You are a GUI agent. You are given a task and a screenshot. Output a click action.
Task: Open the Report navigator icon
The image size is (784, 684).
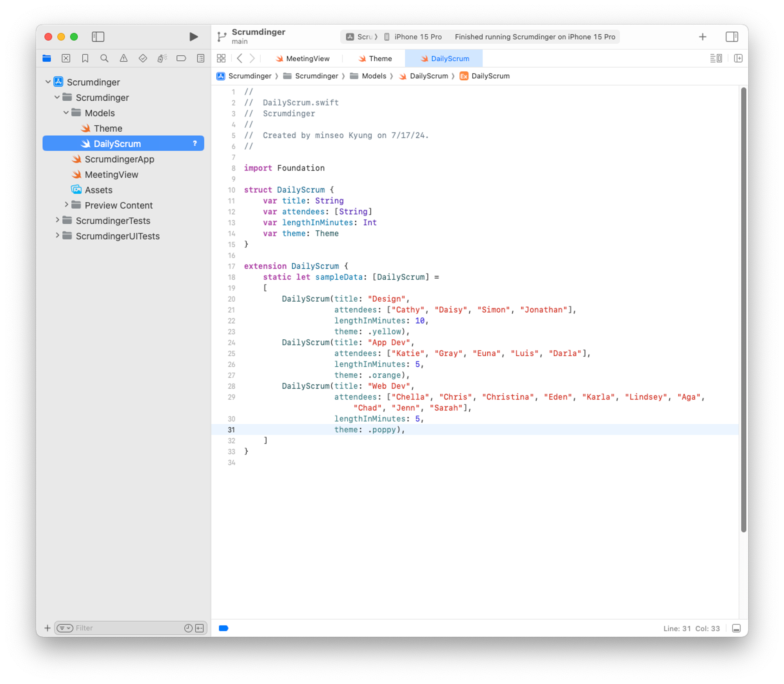(x=201, y=58)
